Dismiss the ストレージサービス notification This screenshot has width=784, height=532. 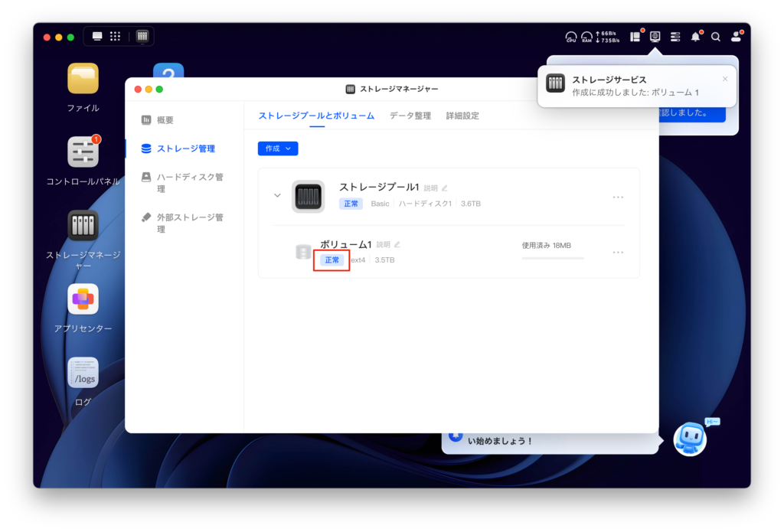click(725, 78)
